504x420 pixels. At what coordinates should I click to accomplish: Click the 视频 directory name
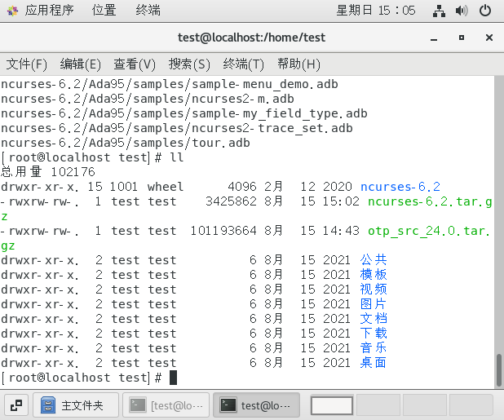tap(374, 290)
